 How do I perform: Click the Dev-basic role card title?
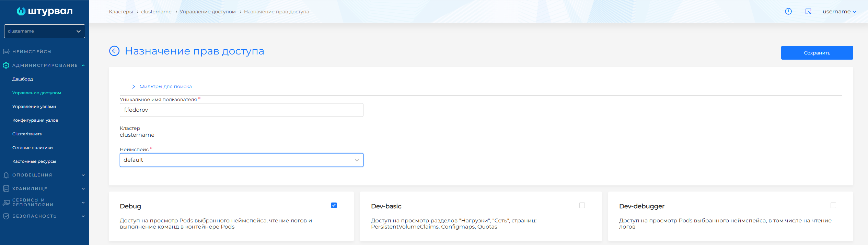coord(386,206)
